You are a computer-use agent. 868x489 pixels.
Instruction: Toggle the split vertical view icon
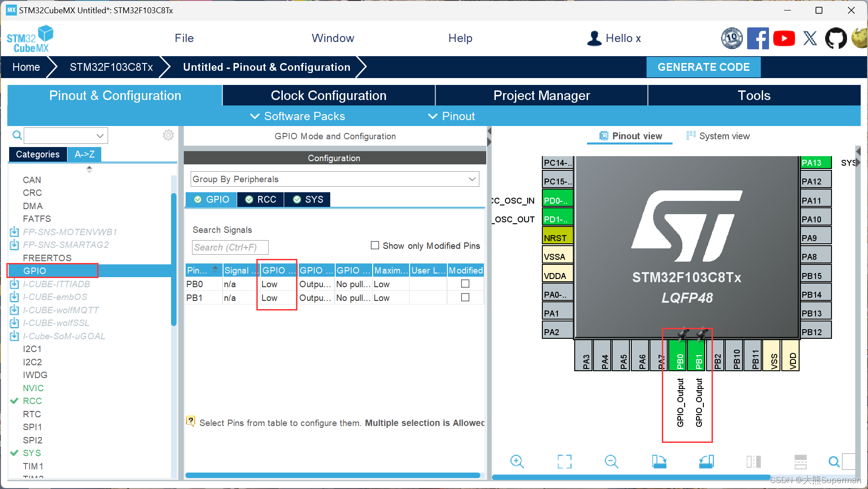[754, 462]
